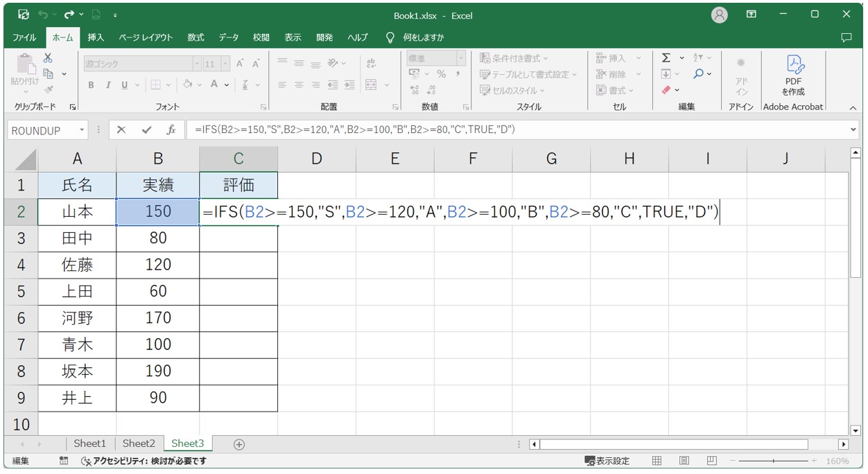Image resolution: width=868 pixels, height=474 pixels.
Task: Switch to Sheet1 tab
Action: pyautogui.click(x=90, y=444)
